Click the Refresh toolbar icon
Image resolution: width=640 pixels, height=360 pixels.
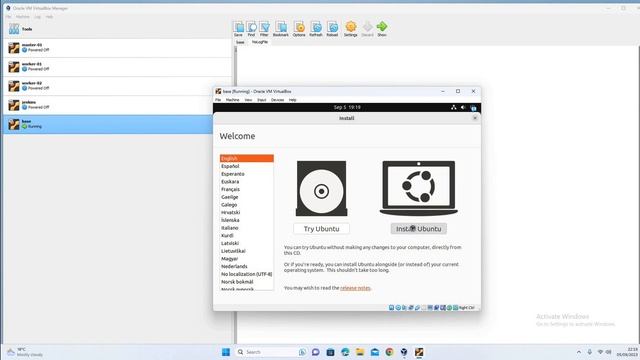click(316, 29)
